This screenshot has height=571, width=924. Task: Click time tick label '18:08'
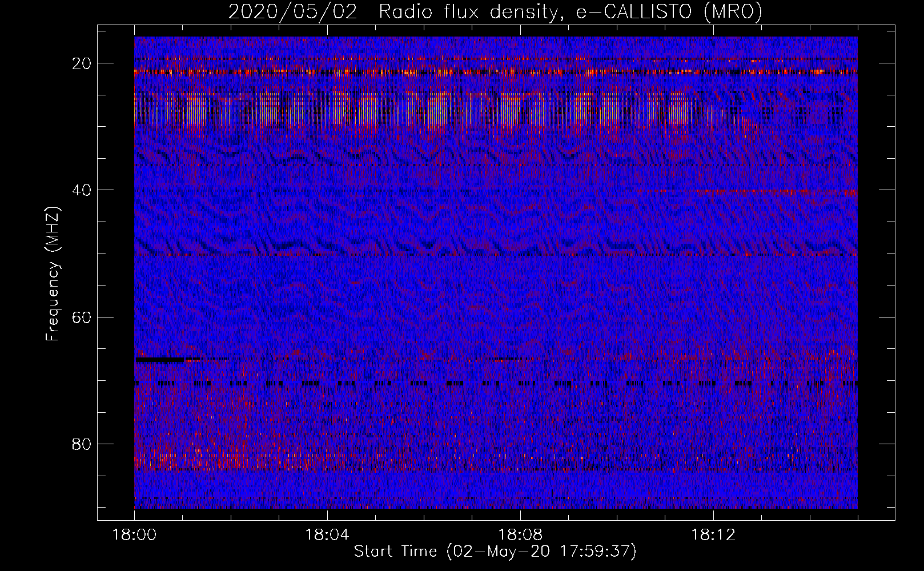[x=520, y=535]
